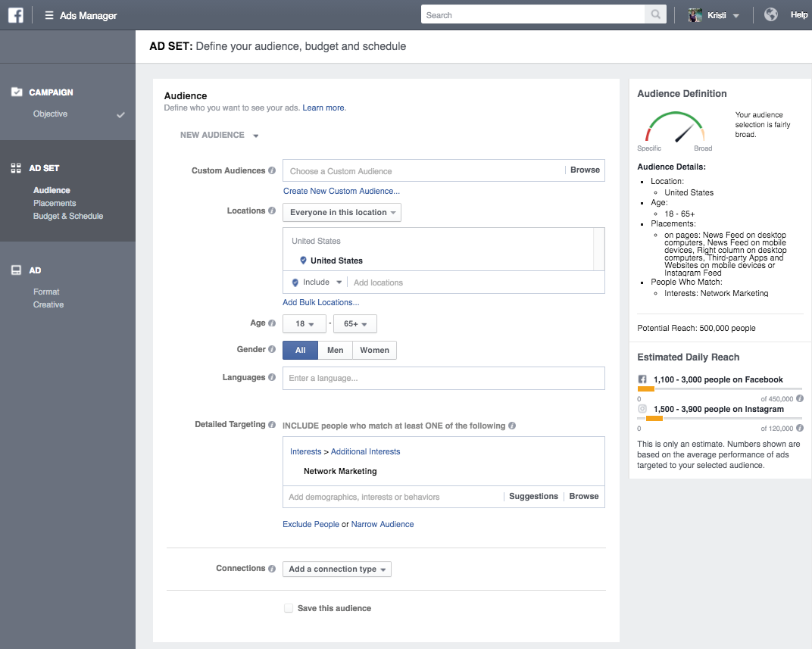Viewport: 812px width, 649px height.
Task: Click the Interests breadcrumb link
Action: point(305,452)
